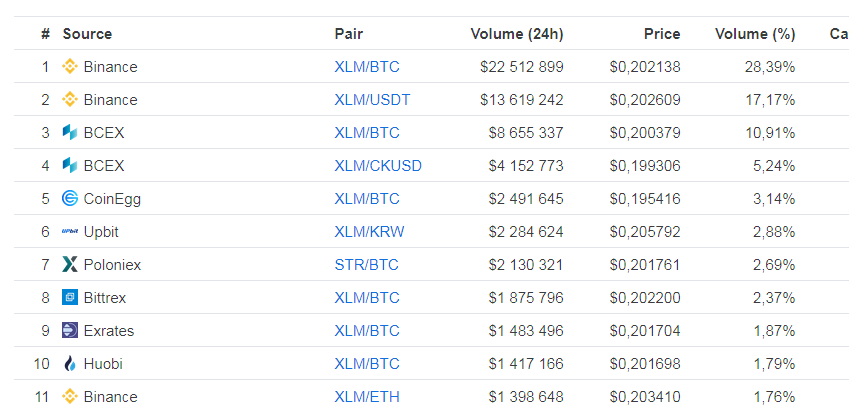Open the XLM/ETH pair link
Screen dimensions: 849x411
pyautogui.click(x=367, y=397)
